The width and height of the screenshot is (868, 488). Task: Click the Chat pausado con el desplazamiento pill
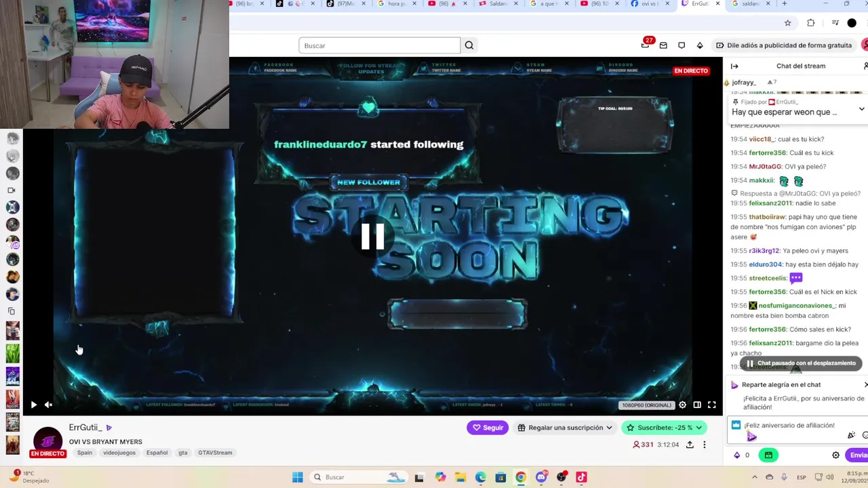(x=802, y=363)
